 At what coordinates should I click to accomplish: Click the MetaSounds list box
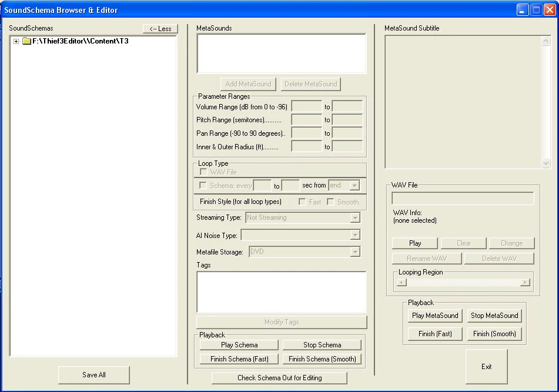coord(282,54)
